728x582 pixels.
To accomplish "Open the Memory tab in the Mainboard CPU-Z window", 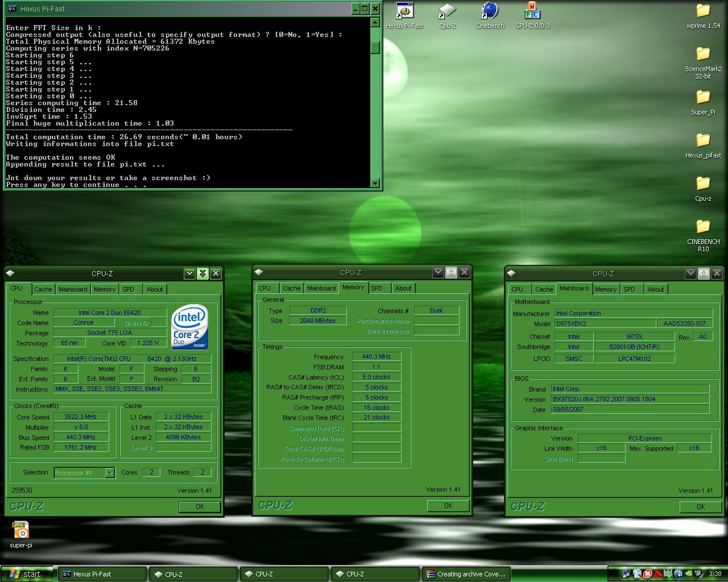I will 606,289.
